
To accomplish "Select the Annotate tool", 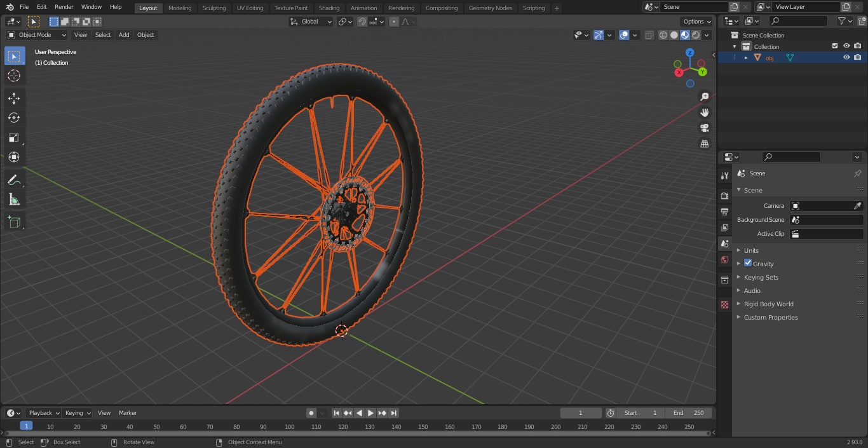I will [14, 180].
